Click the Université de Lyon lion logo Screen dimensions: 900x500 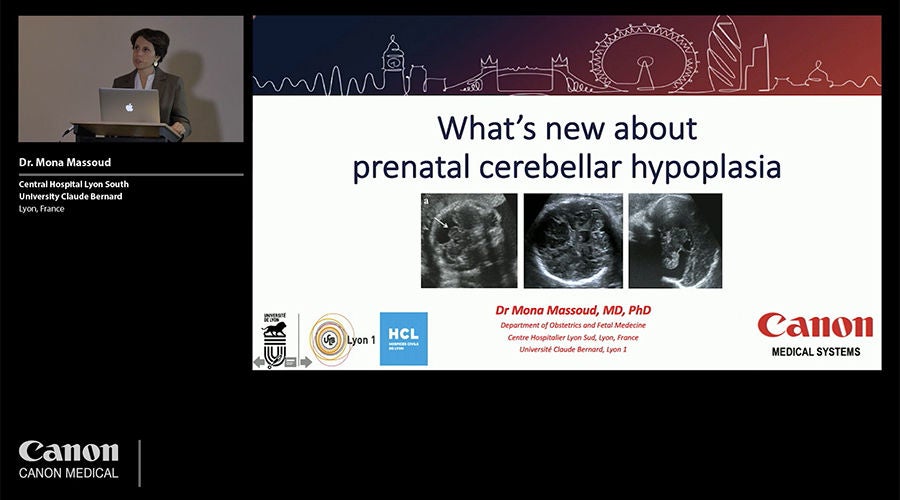pyautogui.click(x=274, y=338)
